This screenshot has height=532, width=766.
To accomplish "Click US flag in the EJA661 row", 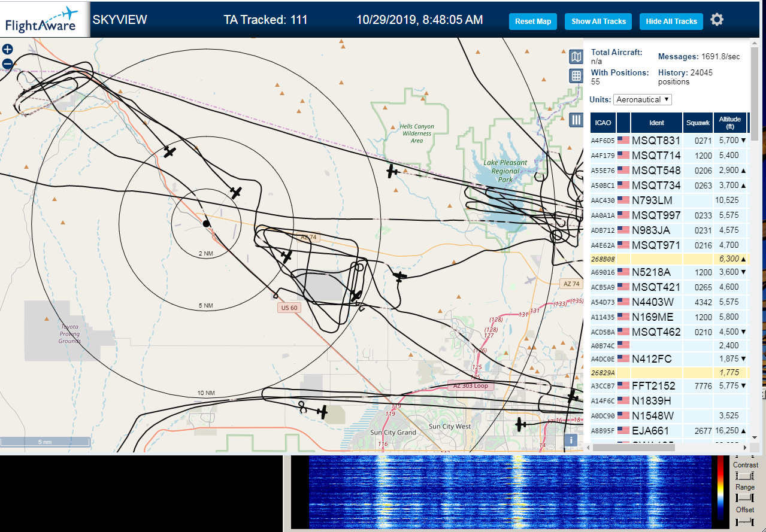I will [x=623, y=431].
